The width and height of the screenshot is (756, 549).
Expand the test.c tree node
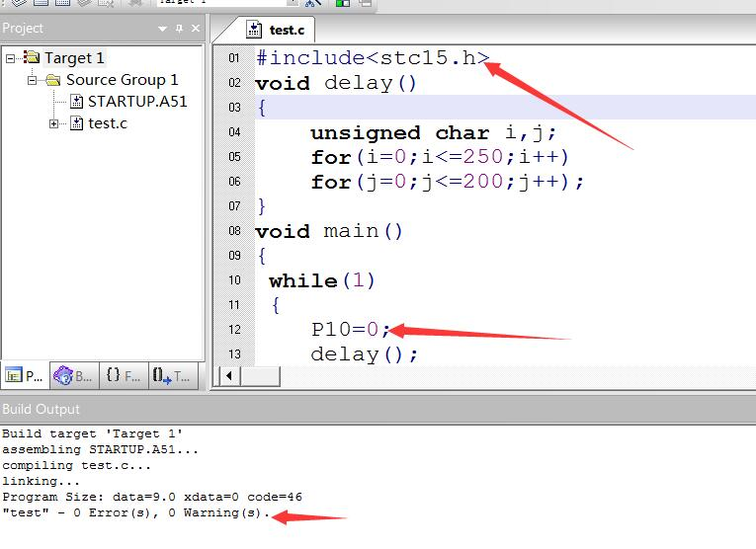[54, 123]
